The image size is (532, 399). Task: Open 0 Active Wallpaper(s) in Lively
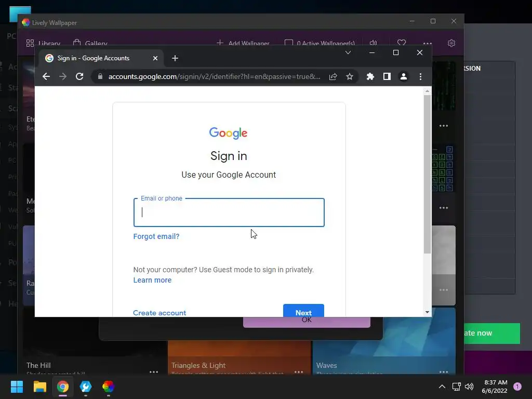320,43
